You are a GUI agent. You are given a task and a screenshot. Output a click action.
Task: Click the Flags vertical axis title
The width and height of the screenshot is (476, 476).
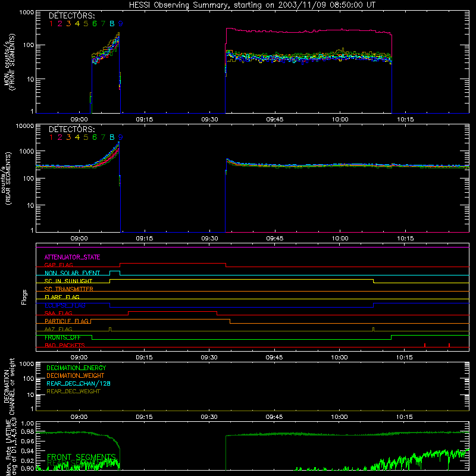pos(24,297)
